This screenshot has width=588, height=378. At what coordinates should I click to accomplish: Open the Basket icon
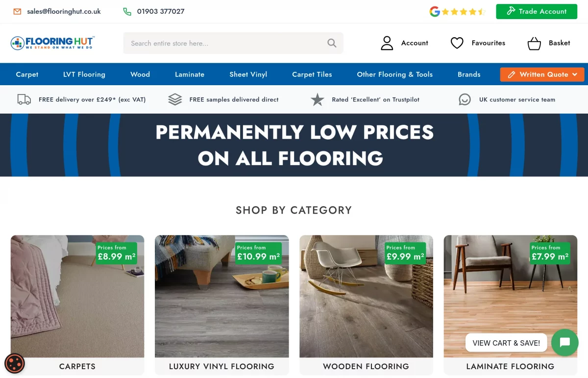click(x=534, y=43)
